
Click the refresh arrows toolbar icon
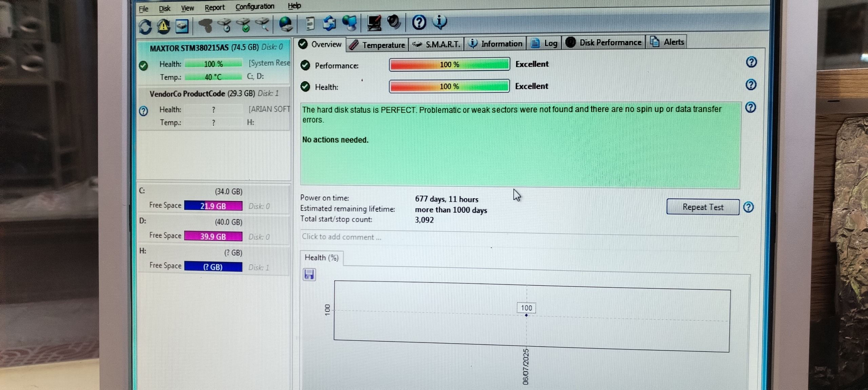145,26
